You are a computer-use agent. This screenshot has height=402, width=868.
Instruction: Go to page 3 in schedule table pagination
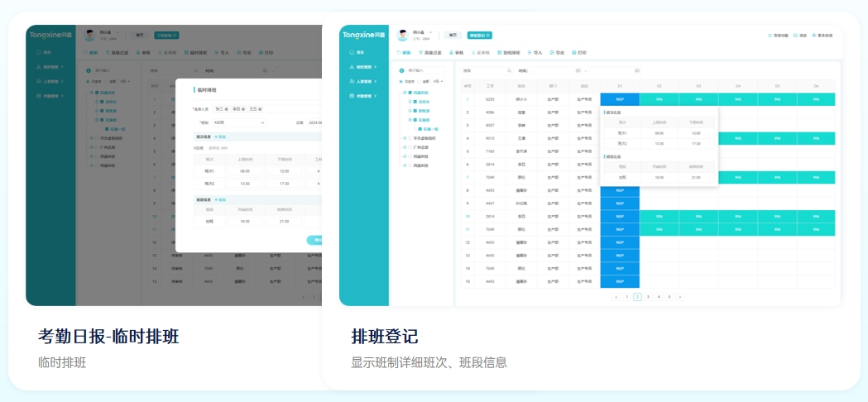[x=648, y=296]
